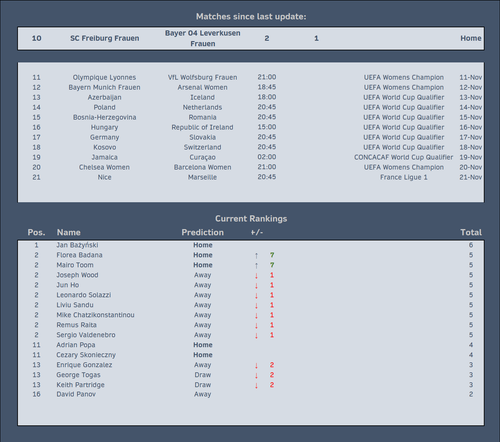Select Joseph Wood in rankings
Screen dimensions: 500x442
pyautogui.click(x=77, y=275)
